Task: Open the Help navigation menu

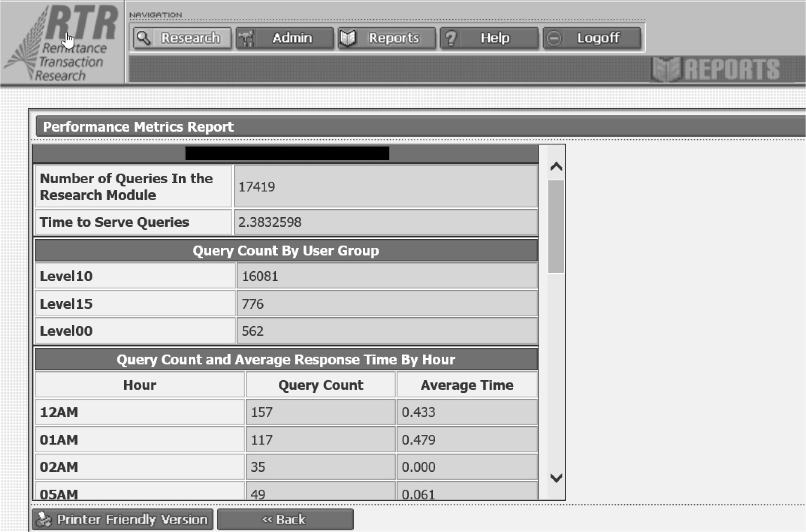Action: click(x=495, y=38)
